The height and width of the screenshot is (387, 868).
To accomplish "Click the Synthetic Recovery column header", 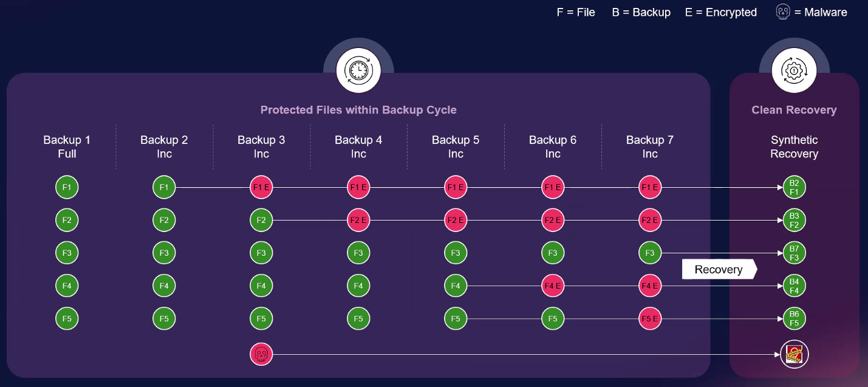I will click(794, 147).
